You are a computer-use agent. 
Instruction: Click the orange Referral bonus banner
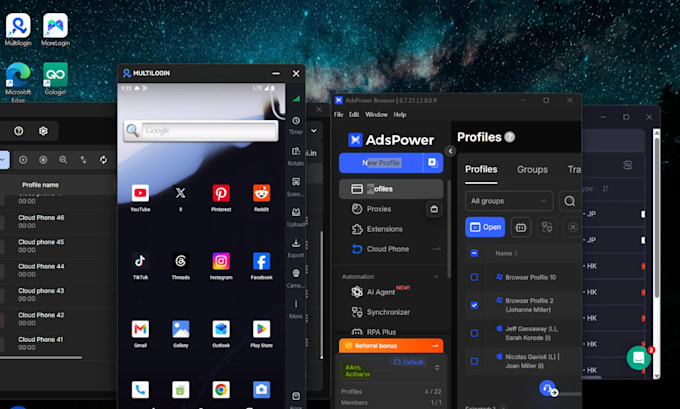pyautogui.click(x=391, y=346)
